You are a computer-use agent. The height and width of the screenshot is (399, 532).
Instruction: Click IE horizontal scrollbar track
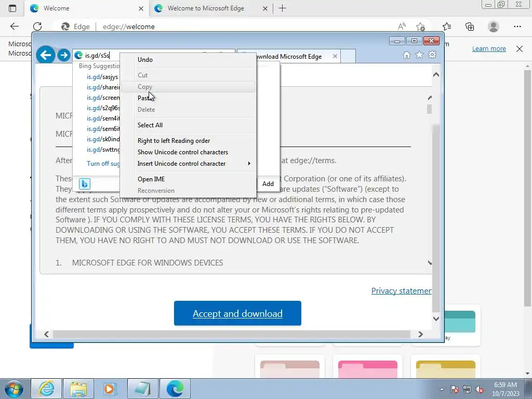pos(231,334)
